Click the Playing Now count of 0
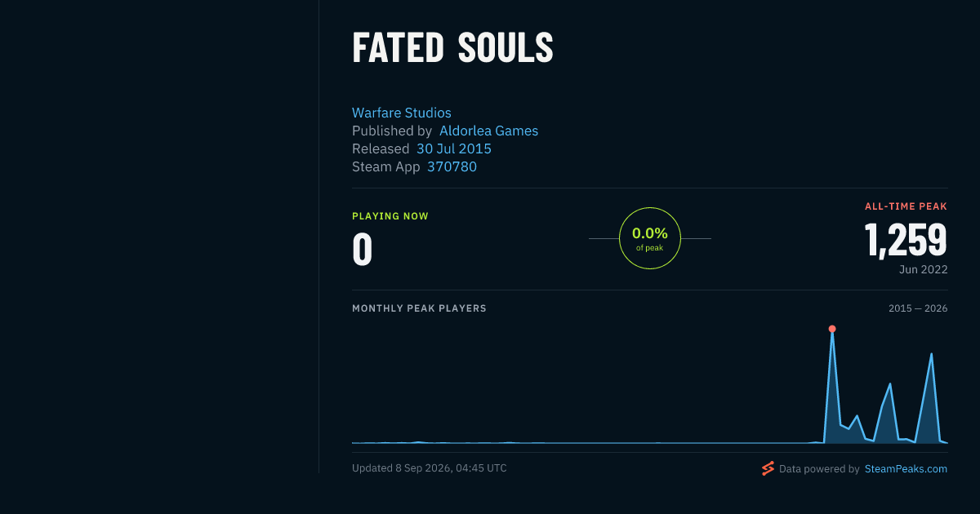Viewport: 980px width, 514px height. (x=362, y=250)
